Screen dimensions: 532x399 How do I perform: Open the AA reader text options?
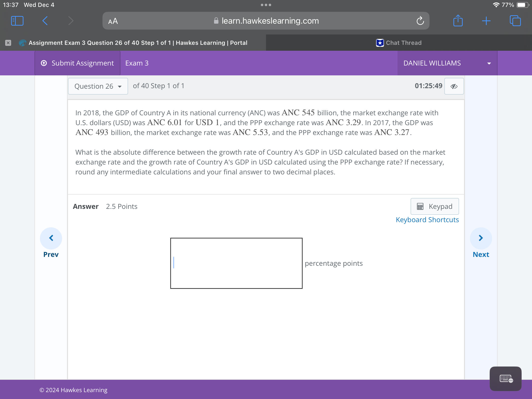pyautogui.click(x=113, y=21)
